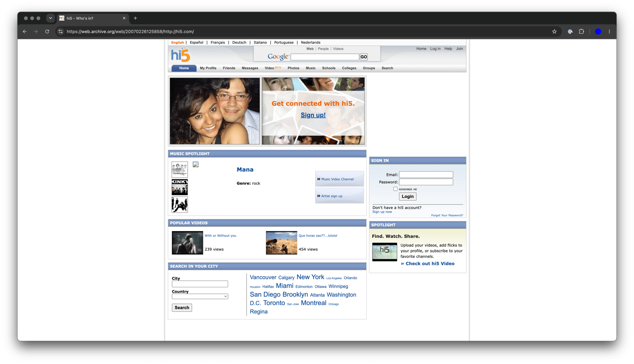Click the site information icon in address bar
The height and width of the screenshot is (364, 634).
[61, 31]
